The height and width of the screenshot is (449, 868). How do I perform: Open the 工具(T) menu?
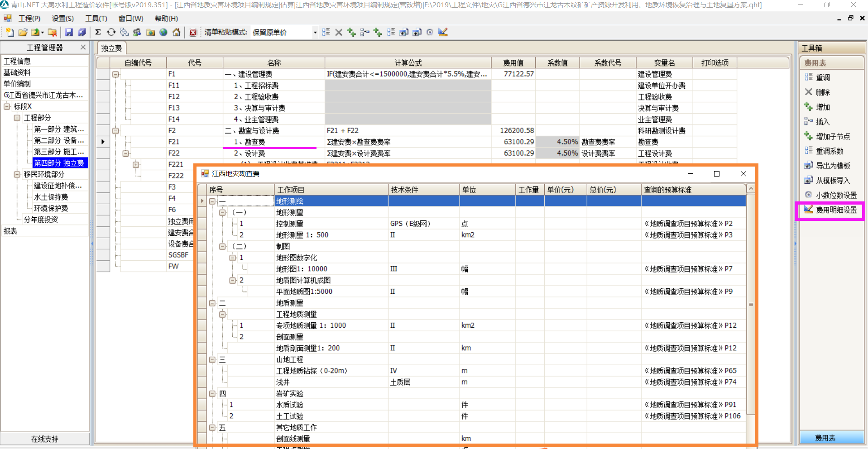tap(96, 19)
